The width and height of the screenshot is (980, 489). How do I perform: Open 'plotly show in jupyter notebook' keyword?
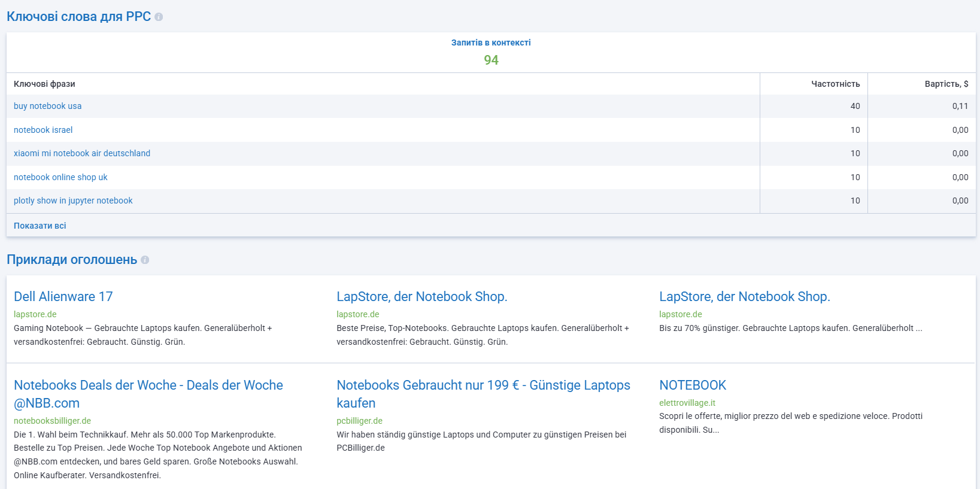(73, 201)
